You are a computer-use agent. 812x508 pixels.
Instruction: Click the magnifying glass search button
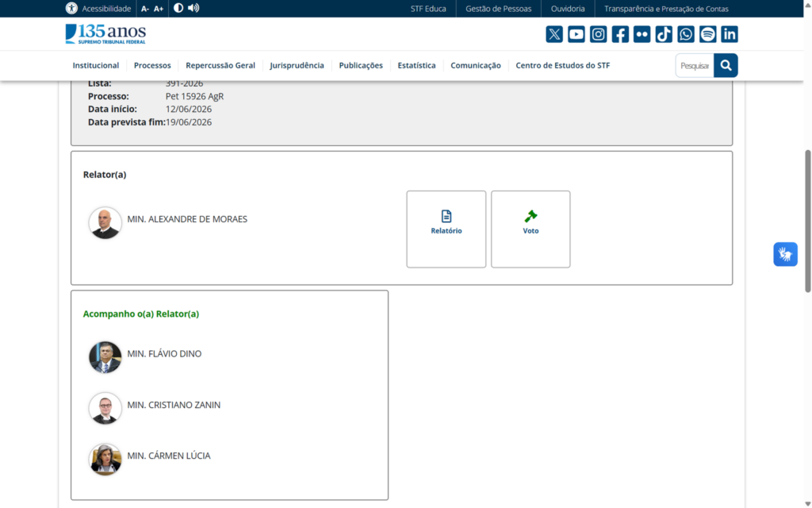726,65
